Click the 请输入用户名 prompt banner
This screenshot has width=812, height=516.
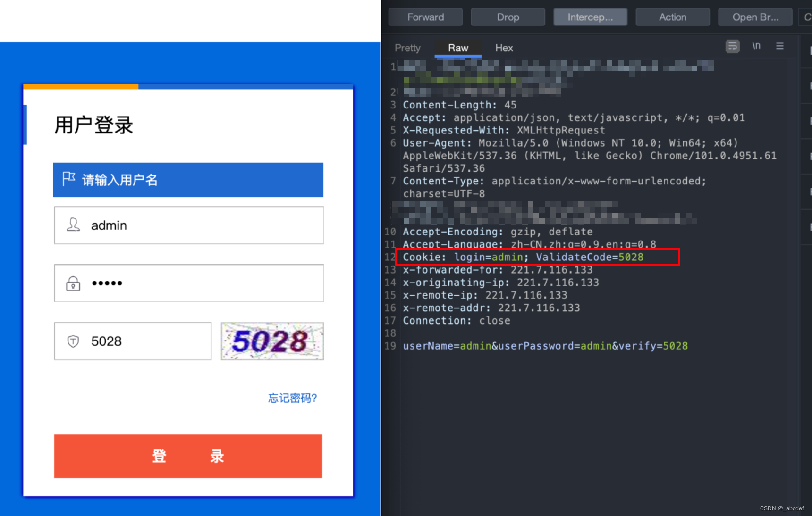tap(188, 180)
